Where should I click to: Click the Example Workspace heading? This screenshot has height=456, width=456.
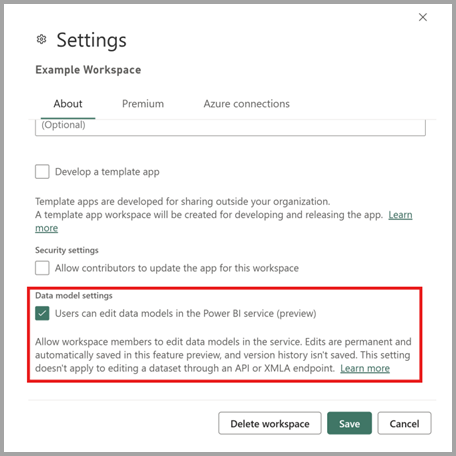pos(88,70)
